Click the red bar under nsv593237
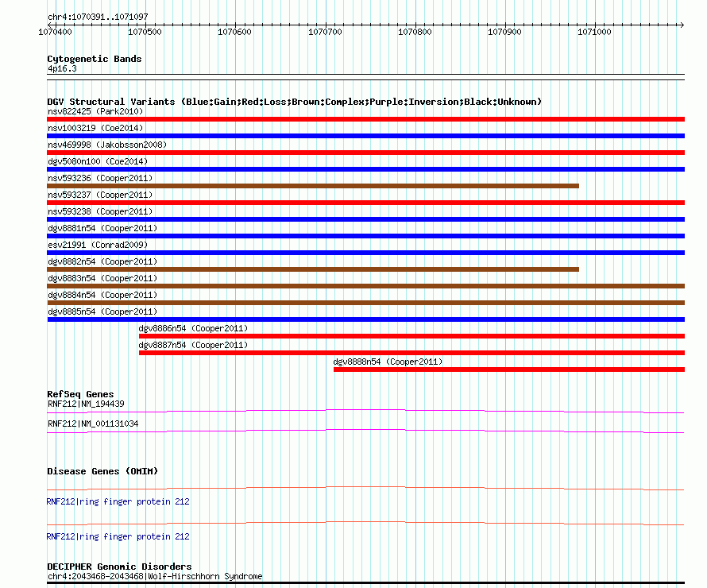Image resolution: width=707 pixels, height=588 pixels. [x=365, y=203]
